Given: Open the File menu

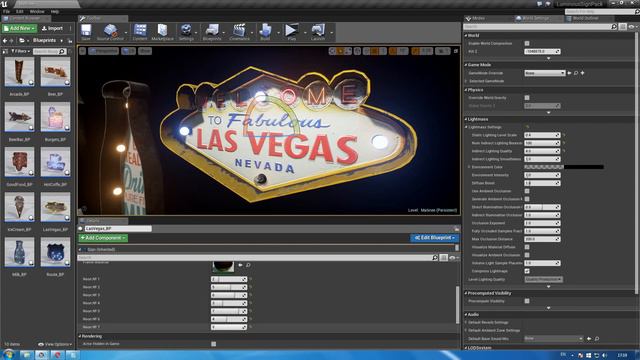Looking at the screenshot, I should tap(6, 11).
